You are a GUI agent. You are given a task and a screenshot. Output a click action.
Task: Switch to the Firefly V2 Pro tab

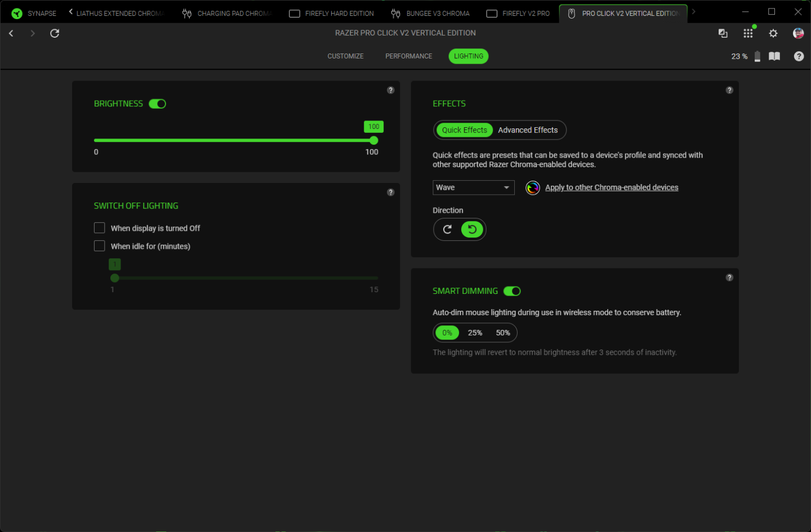pyautogui.click(x=518, y=14)
